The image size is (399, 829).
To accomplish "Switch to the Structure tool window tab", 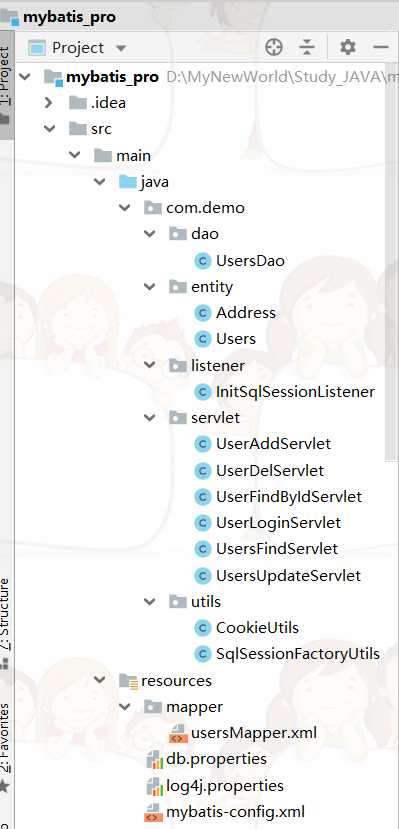I will [5, 624].
